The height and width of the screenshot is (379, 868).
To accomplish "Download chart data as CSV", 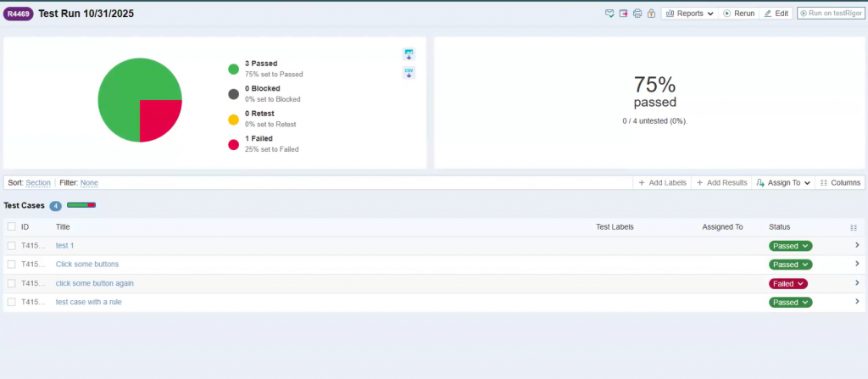I will pos(409,73).
